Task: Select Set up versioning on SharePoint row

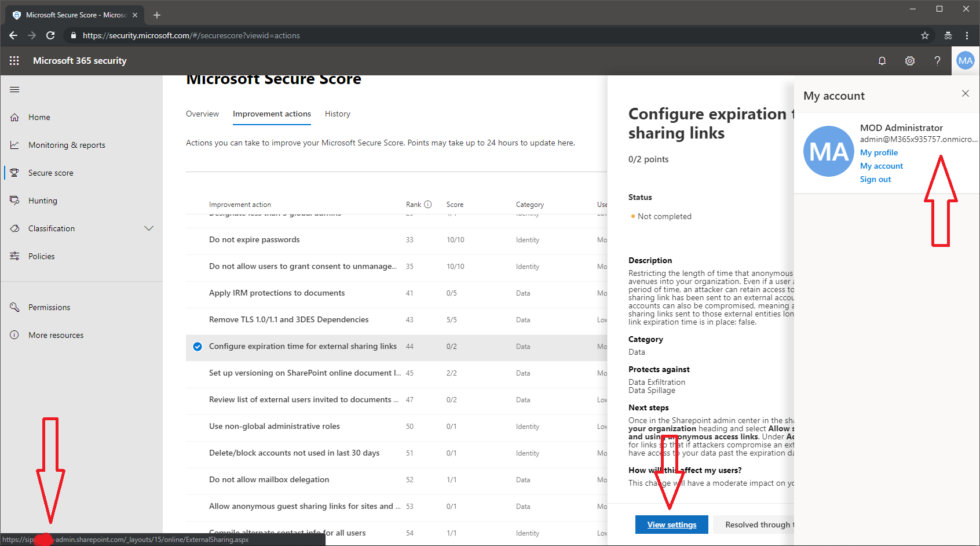Action: 397,373
